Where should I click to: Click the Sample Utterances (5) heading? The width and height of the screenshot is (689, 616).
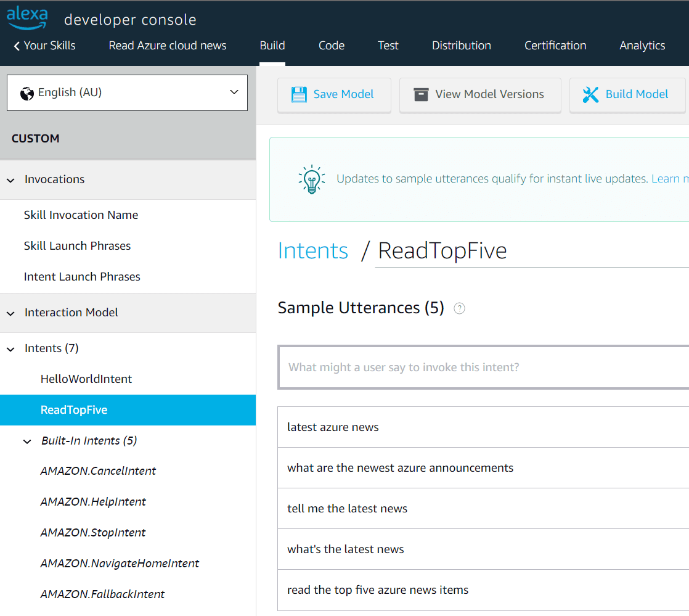tap(361, 308)
